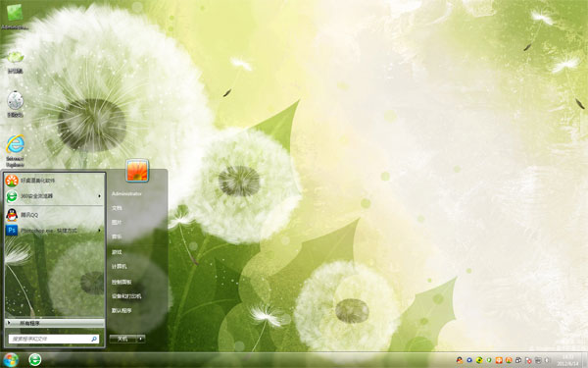The image size is (588, 368).
Task: Click the Administrator user name link
Action: [x=126, y=193]
